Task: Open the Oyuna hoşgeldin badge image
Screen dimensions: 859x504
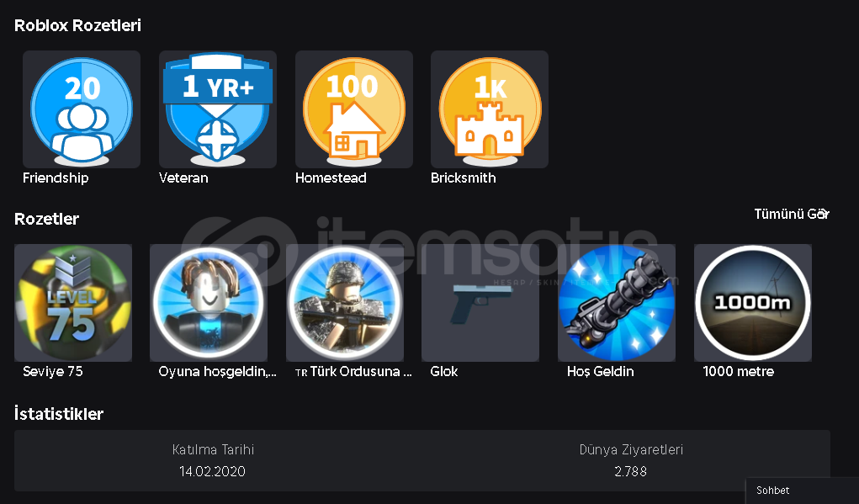Action: click(209, 303)
